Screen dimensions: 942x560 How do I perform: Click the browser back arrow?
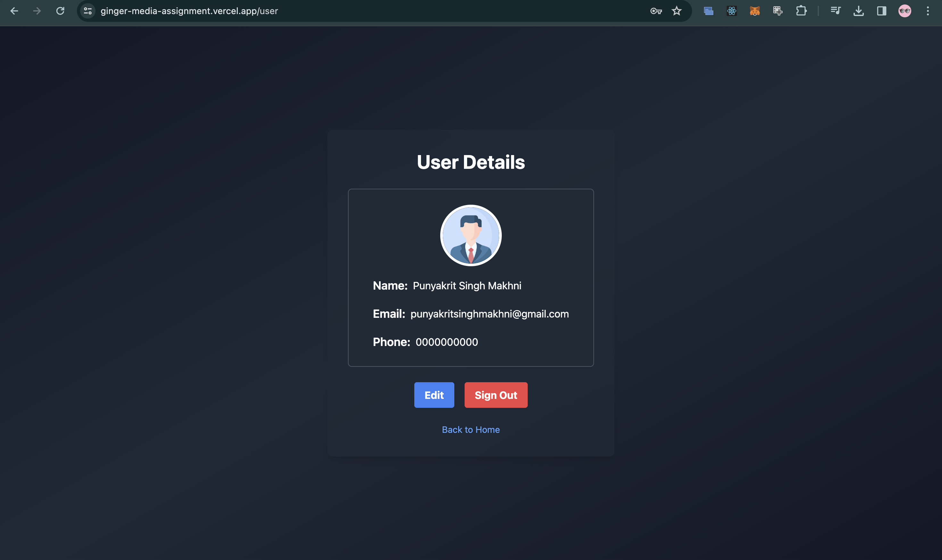click(x=14, y=11)
